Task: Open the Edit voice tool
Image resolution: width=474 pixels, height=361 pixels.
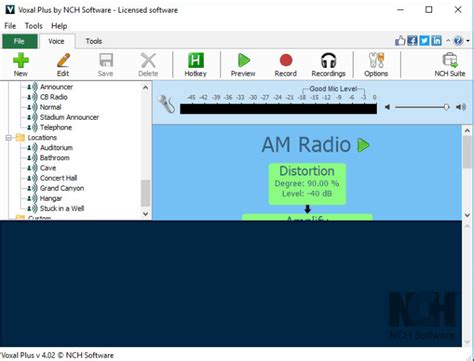Action: (63, 65)
